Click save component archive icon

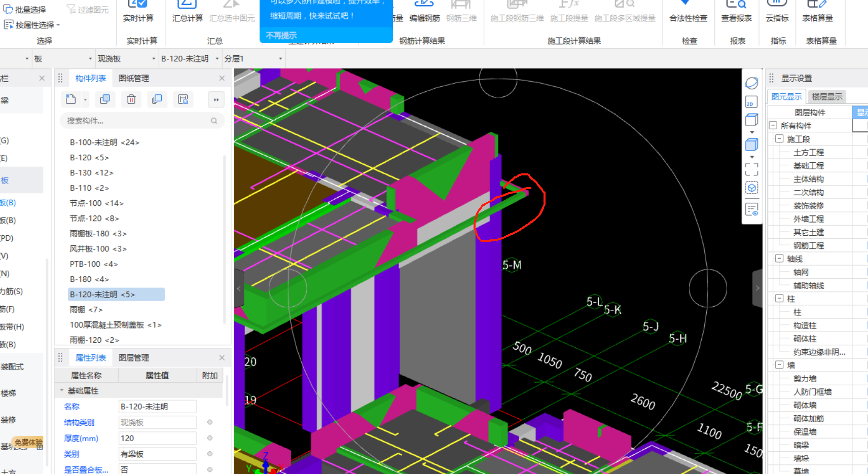(183, 99)
